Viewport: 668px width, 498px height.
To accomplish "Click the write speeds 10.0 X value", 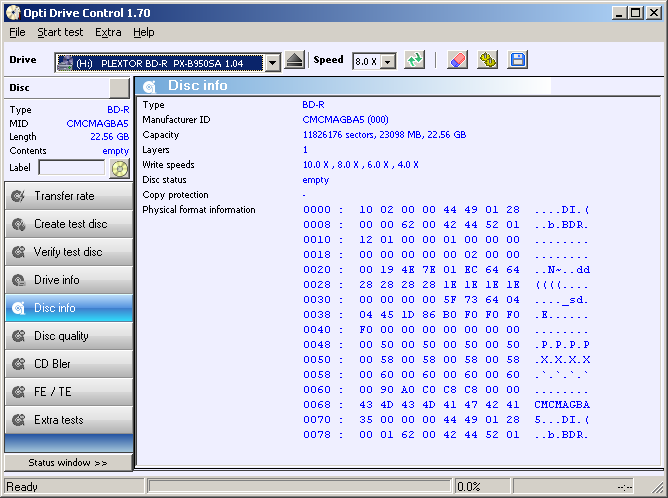I will point(360,164).
